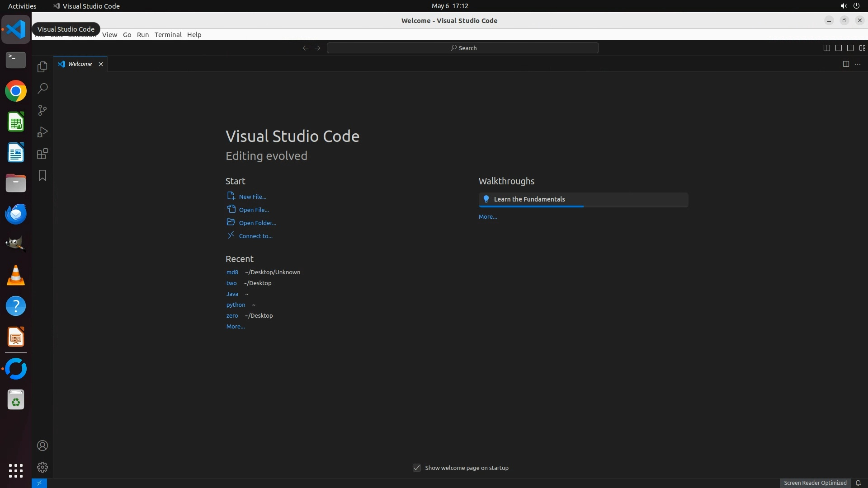
Task: Open the editor More Actions ellipsis menu
Action: coord(858,64)
